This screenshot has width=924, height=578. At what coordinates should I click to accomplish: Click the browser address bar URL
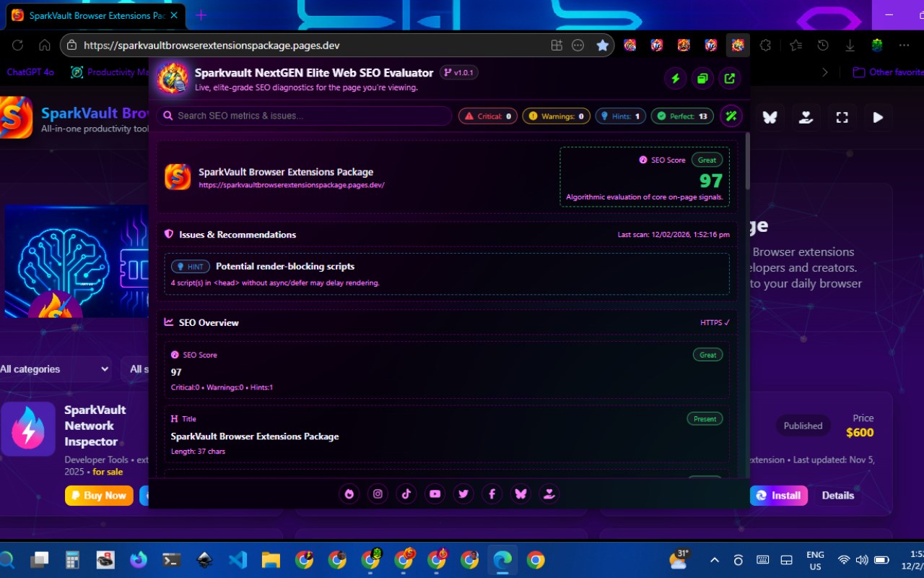click(212, 45)
